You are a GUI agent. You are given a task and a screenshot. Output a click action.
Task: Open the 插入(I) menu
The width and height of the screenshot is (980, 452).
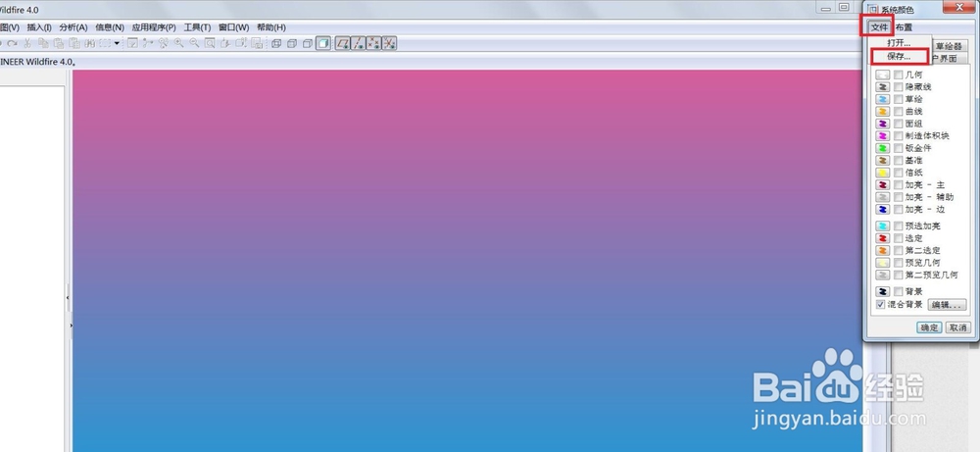pyautogui.click(x=39, y=27)
